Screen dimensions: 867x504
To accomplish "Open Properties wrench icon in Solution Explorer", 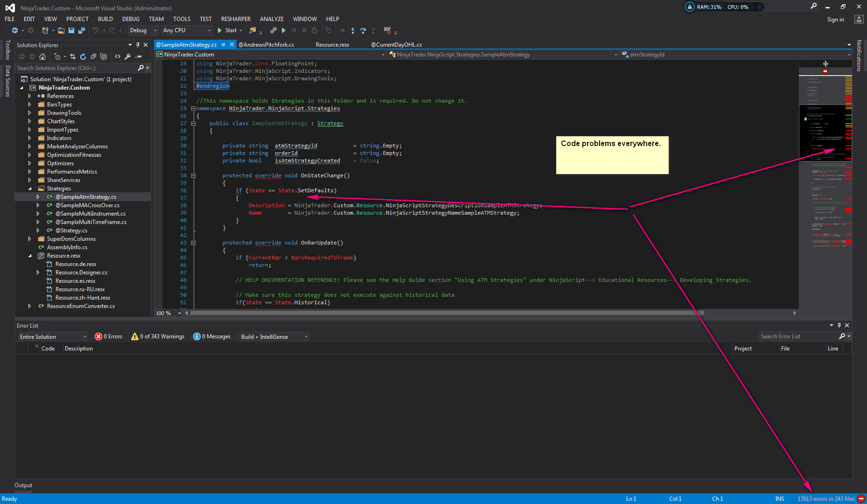I will coord(128,56).
